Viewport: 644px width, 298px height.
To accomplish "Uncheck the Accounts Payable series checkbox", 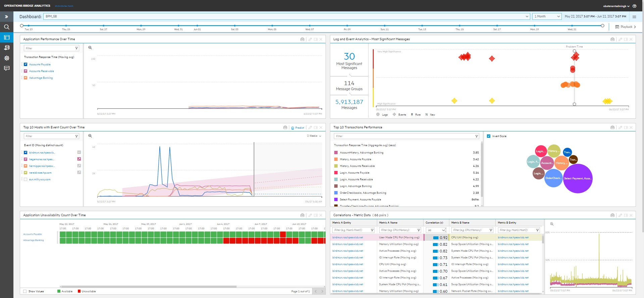I will [26, 64].
